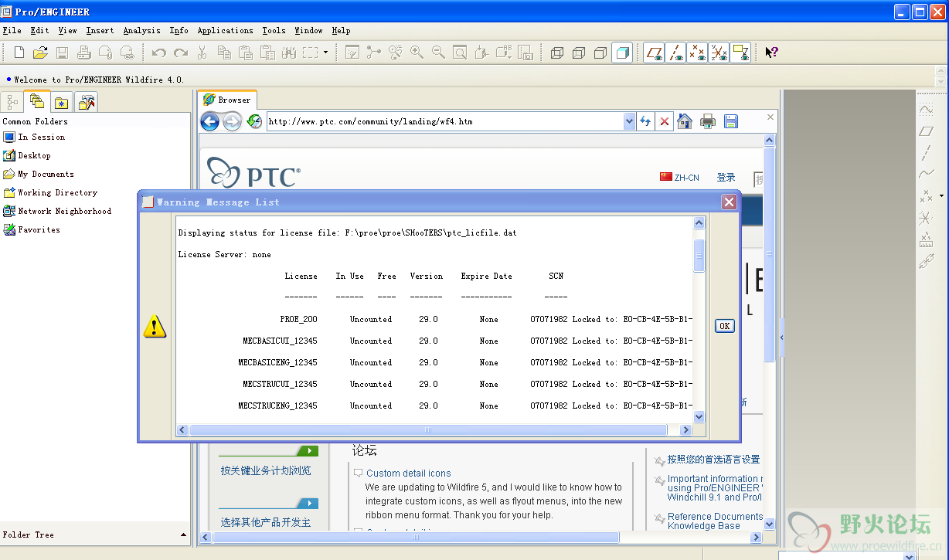The image size is (949, 560).
Task: Click the 登录 login link
Action: point(726,178)
